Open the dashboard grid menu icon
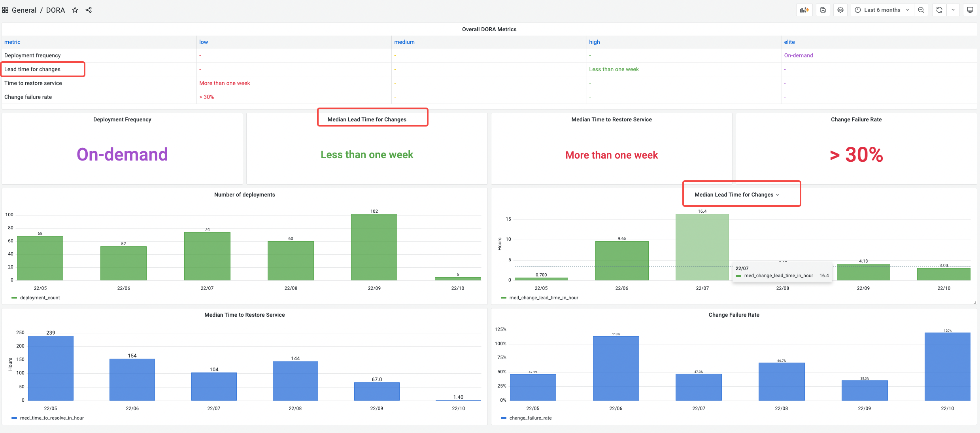This screenshot has width=980, height=433. pyautogui.click(x=5, y=10)
